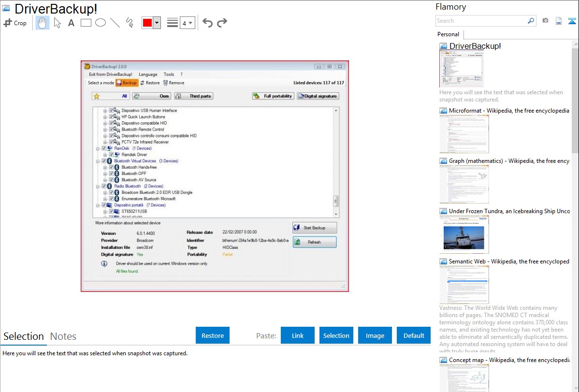Click the blue Restore button
This screenshot has width=579, height=392.
point(213,335)
